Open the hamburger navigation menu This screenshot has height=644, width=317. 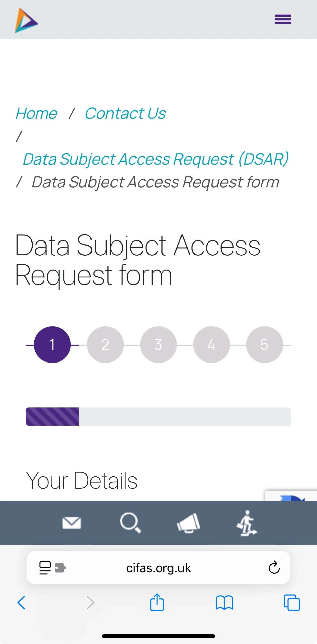283,19
